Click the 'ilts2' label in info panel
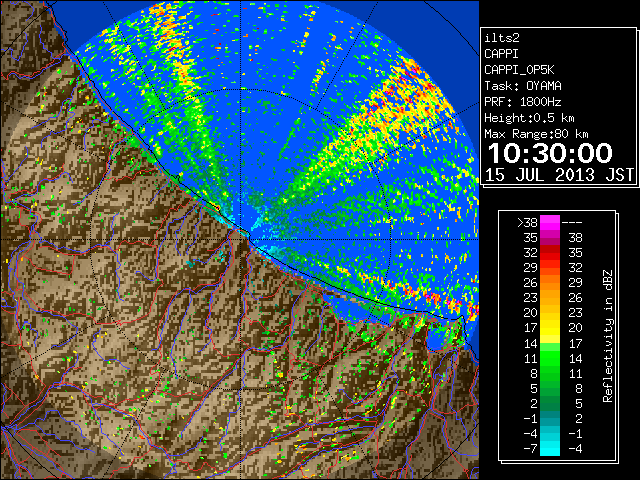 pyautogui.click(x=502, y=38)
